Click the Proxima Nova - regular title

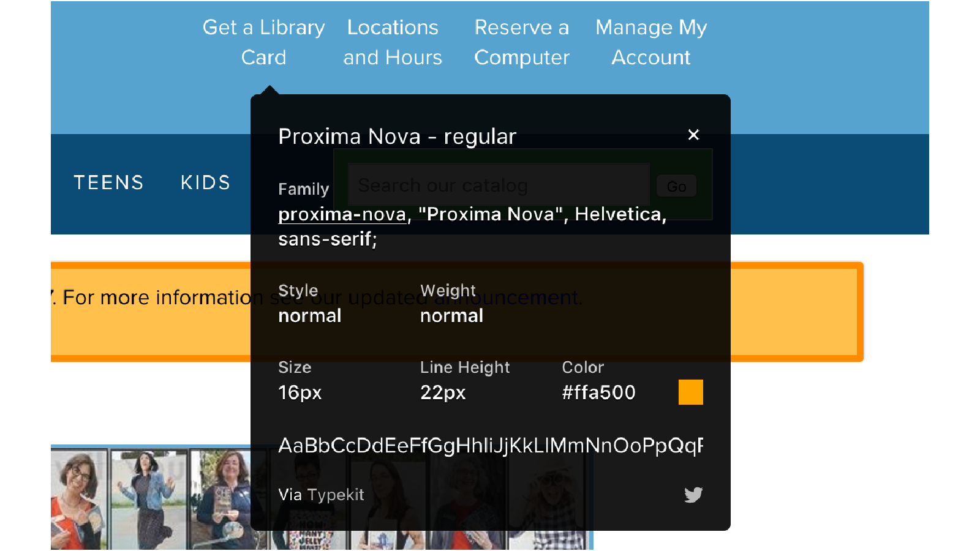398,137
